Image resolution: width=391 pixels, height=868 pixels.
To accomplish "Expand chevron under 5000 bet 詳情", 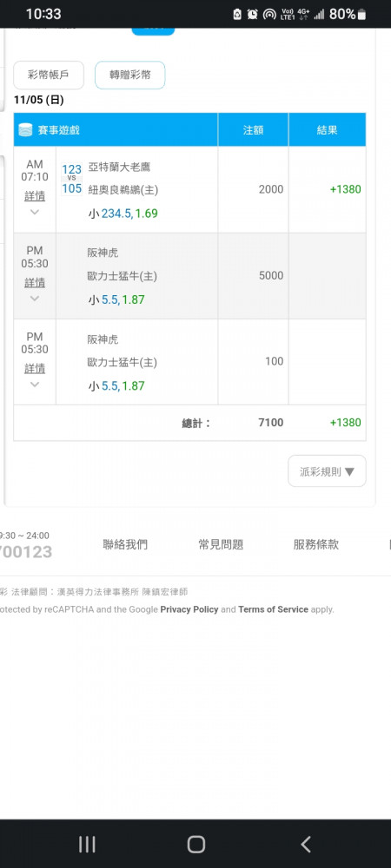I will click(35, 299).
